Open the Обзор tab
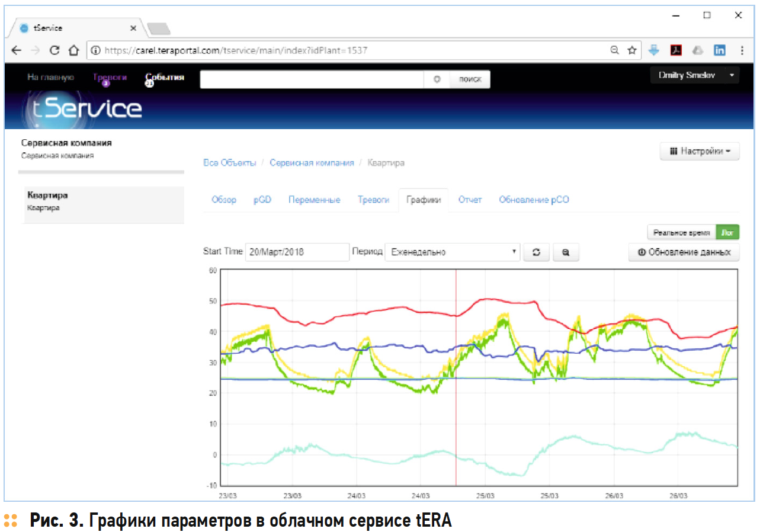Image resolution: width=760 pixels, height=532 pixels. coord(224,200)
